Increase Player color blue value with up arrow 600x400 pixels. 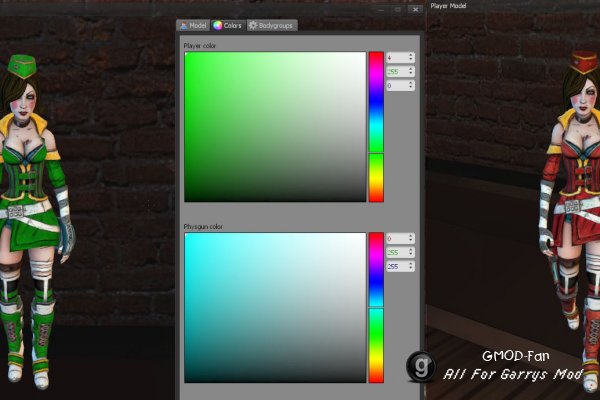(411, 83)
